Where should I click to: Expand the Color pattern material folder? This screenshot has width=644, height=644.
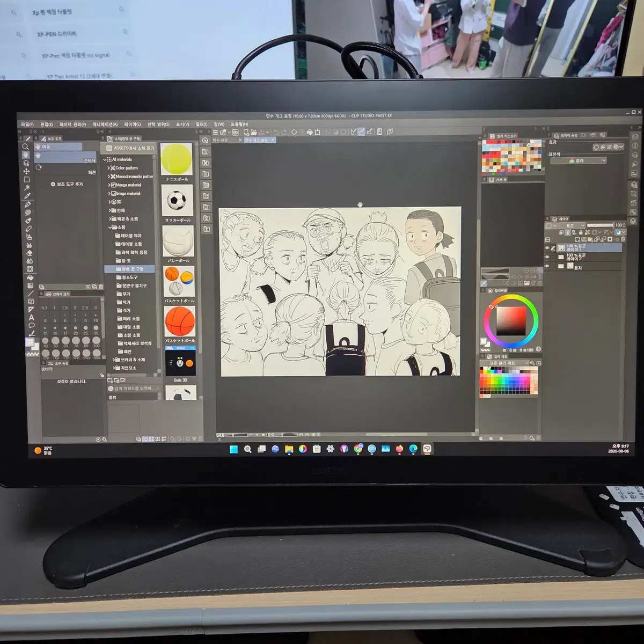108,168
